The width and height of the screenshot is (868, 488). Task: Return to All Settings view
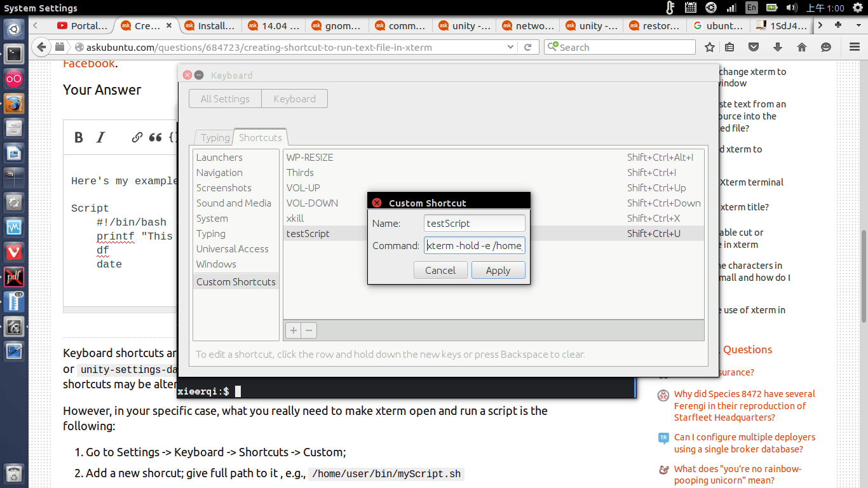[x=225, y=98]
